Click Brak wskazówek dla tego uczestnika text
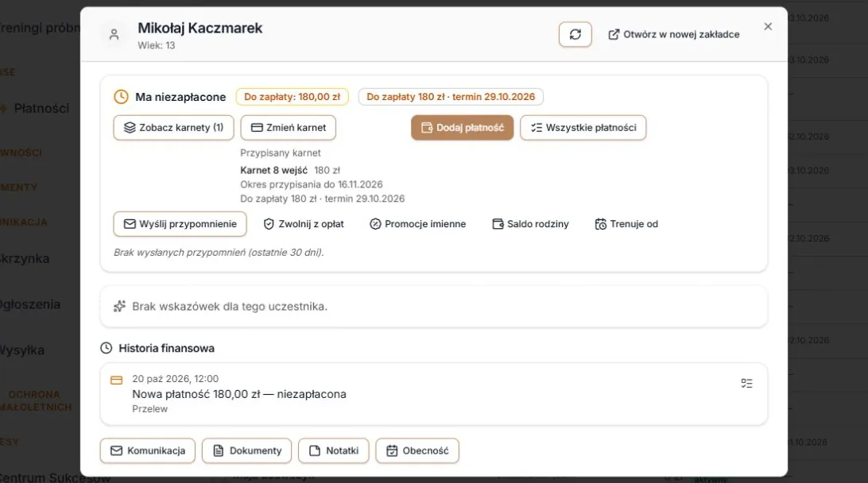Image resolution: width=868 pixels, height=483 pixels. coord(230,307)
